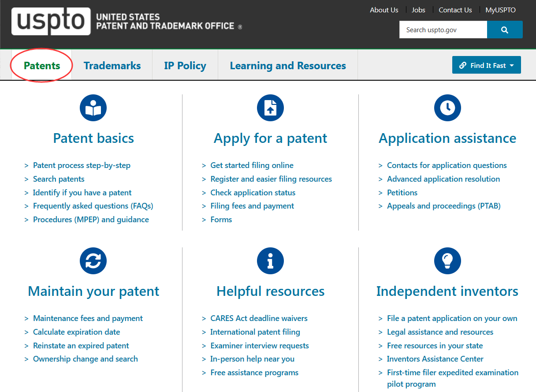The width and height of the screenshot is (536, 392).
Task: Open Appeals and proceedings (PTAB)
Action: [x=444, y=206]
